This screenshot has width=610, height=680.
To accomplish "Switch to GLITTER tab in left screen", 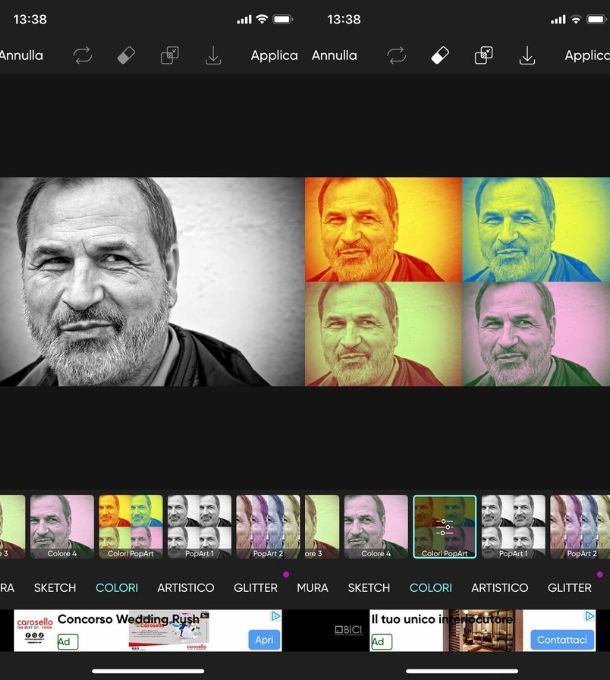I will 255,588.
